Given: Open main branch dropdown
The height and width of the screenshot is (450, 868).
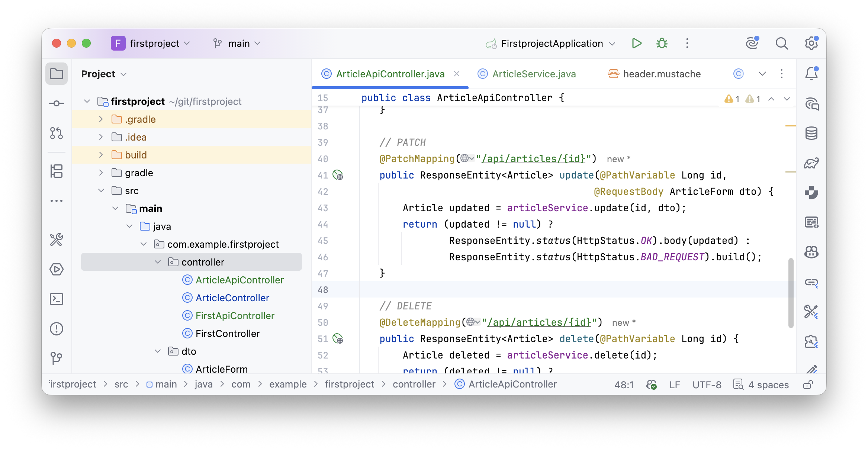Looking at the screenshot, I should click(x=237, y=44).
